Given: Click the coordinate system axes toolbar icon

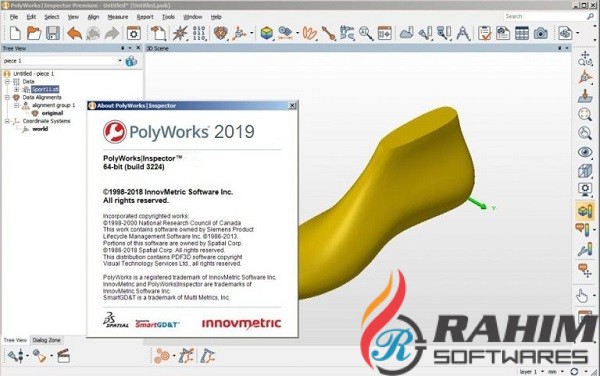Looking at the screenshot, I should pos(240,33).
